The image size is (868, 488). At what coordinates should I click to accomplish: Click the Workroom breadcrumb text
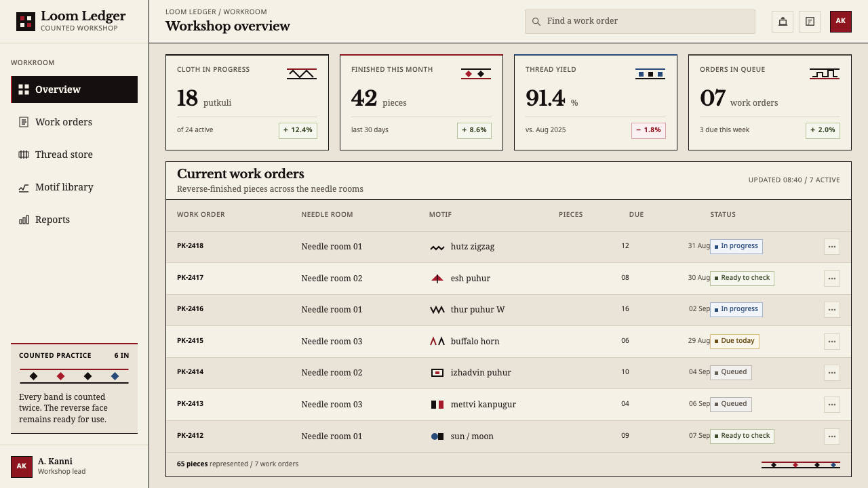click(245, 12)
